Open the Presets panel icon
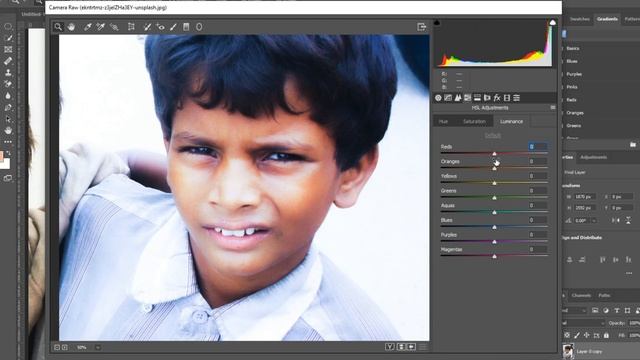 coord(517,98)
